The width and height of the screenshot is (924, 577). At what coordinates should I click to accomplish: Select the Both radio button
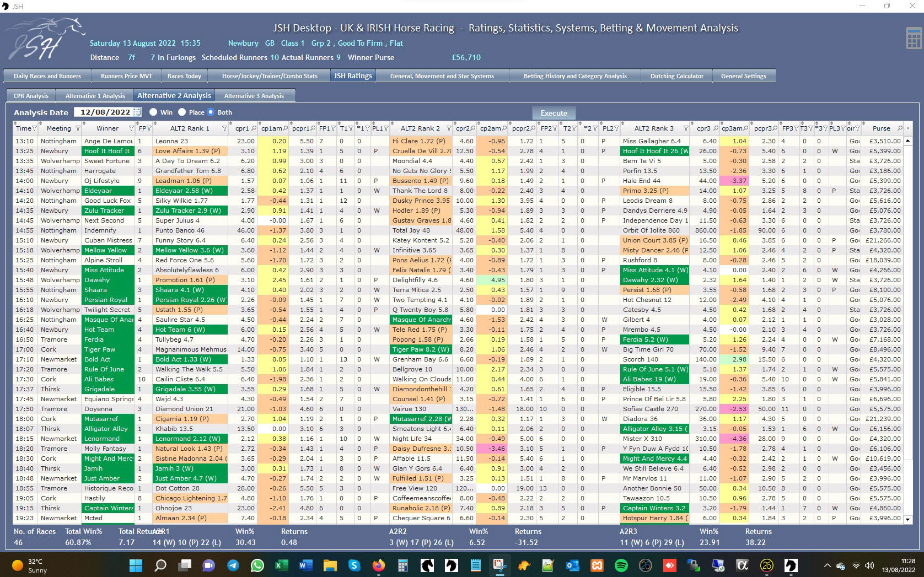(211, 112)
